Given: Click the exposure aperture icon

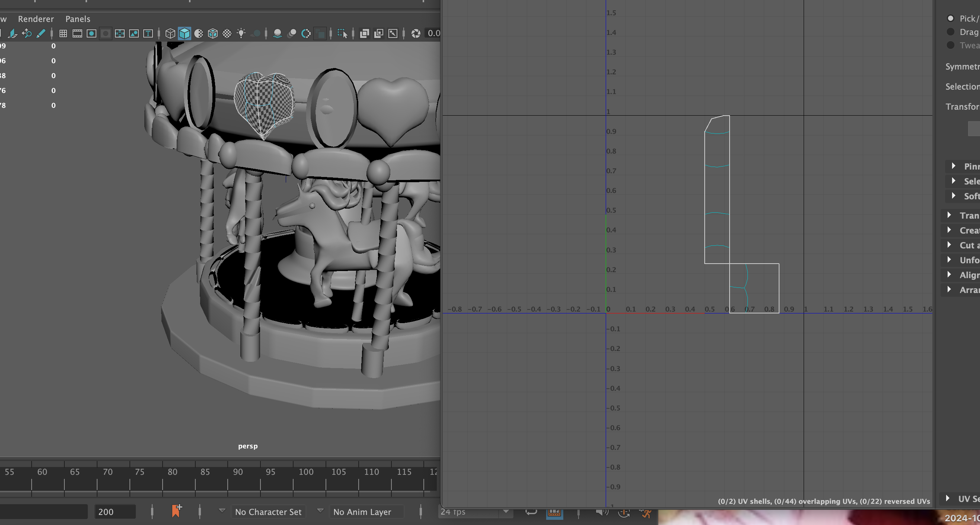Looking at the screenshot, I should tap(416, 33).
